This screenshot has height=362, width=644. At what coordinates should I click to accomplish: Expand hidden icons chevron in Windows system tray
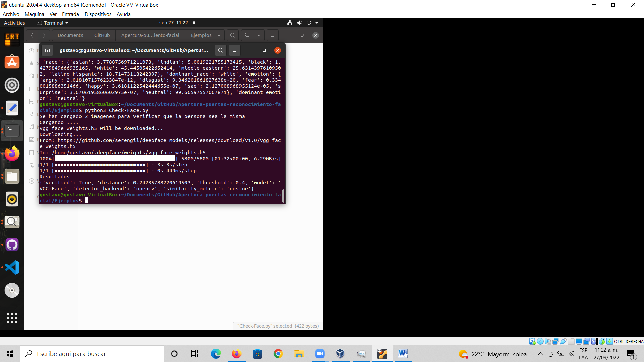click(541, 354)
